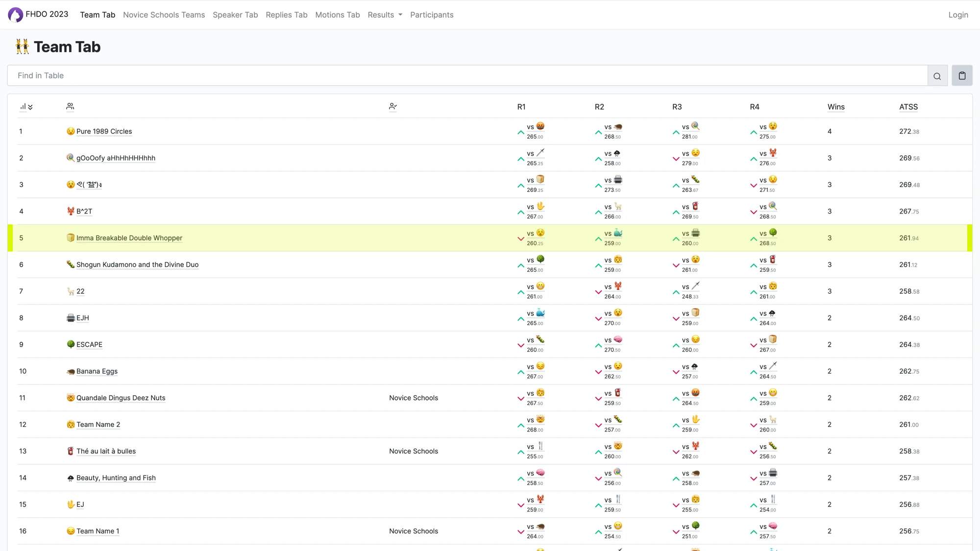
Task: Click EJH team R1 whale opponent emoji
Action: (x=540, y=313)
